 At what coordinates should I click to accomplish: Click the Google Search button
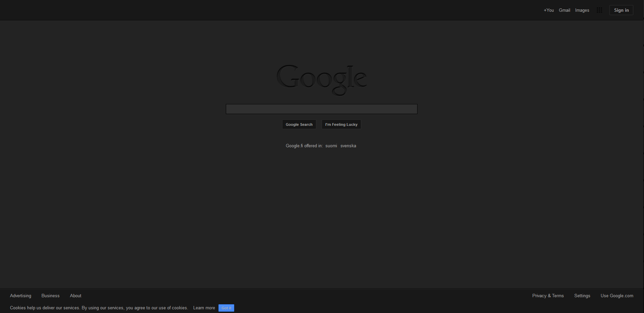(x=299, y=124)
